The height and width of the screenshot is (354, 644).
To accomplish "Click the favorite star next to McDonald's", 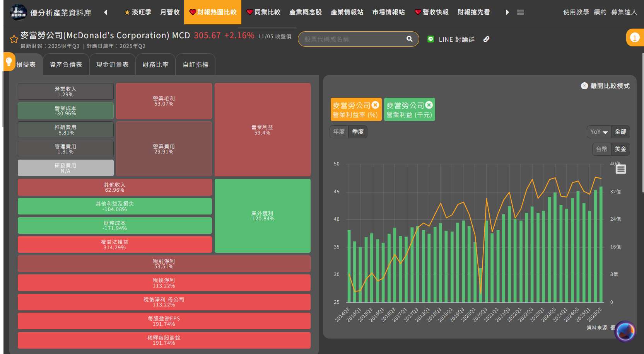I will pos(14,39).
